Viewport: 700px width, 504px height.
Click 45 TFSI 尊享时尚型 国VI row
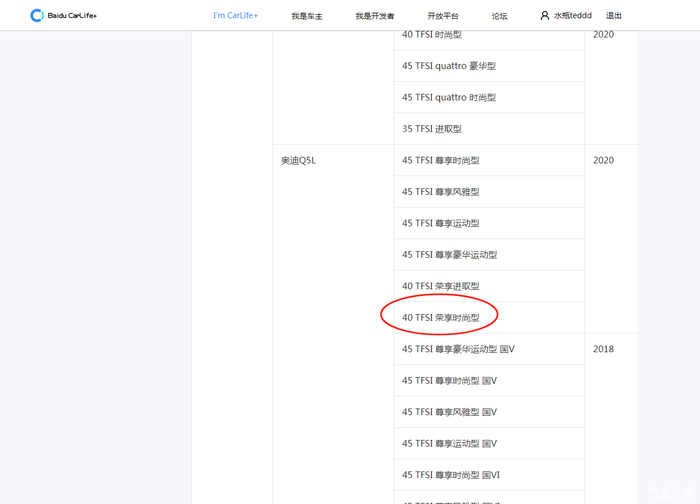coord(451,475)
